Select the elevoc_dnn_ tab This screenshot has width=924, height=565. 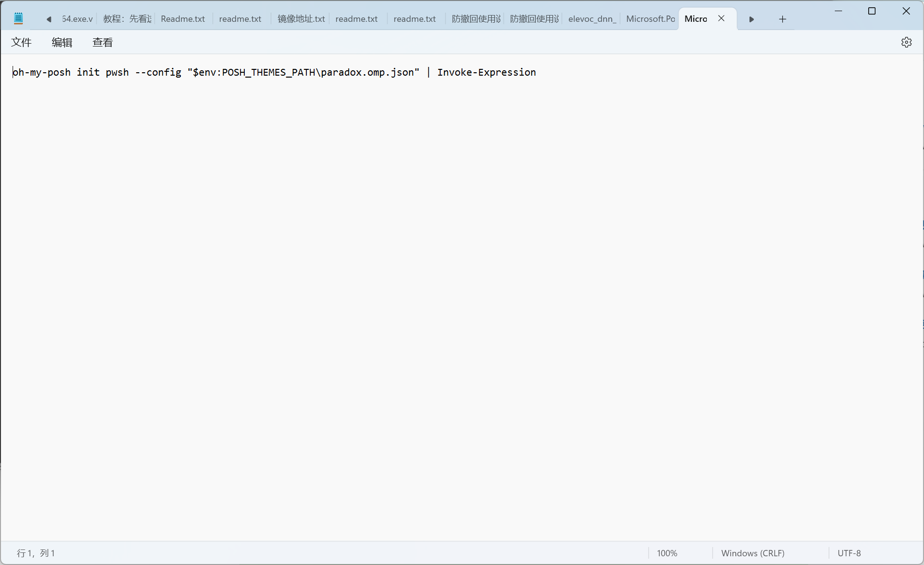[x=592, y=19]
